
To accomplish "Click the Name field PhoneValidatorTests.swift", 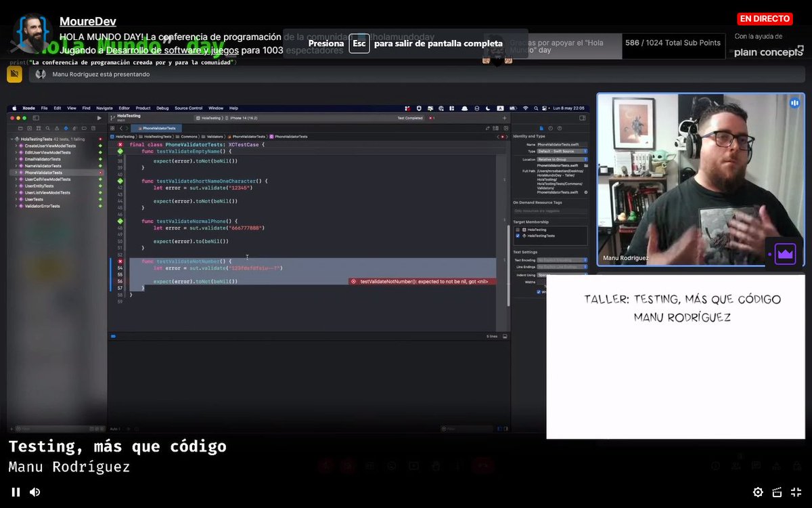I will coord(562,144).
